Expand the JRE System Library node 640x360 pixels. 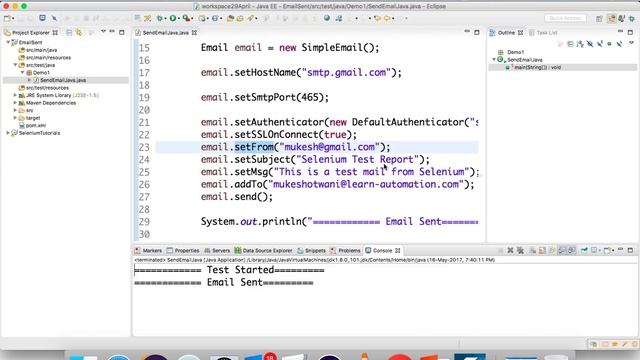(x=16, y=95)
